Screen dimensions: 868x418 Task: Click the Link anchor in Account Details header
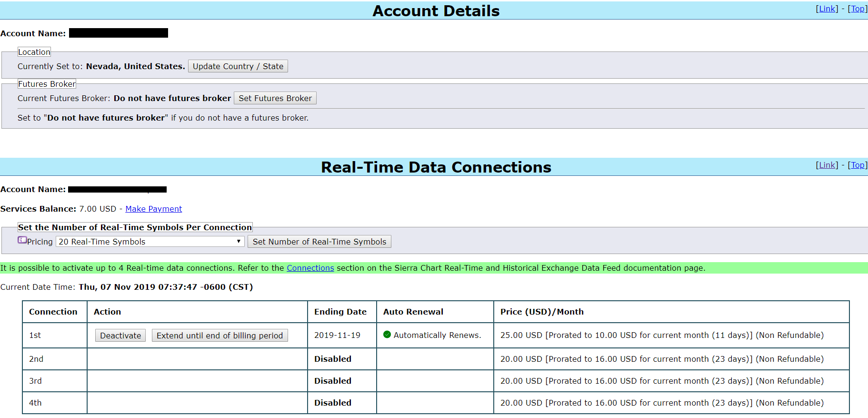click(827, 9)
